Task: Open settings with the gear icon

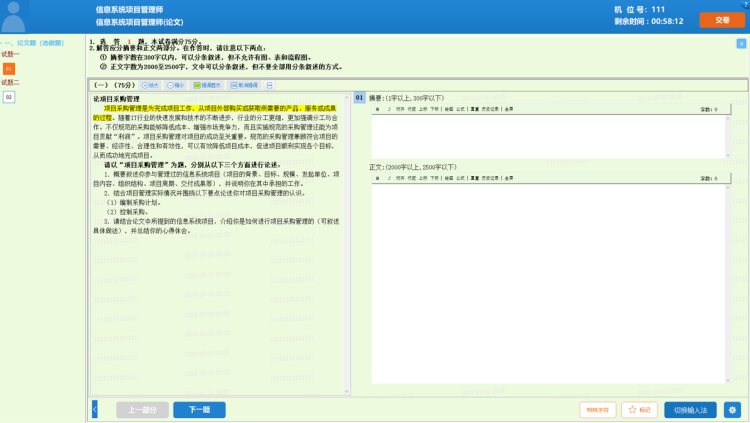Action: (x=732, y=410)
